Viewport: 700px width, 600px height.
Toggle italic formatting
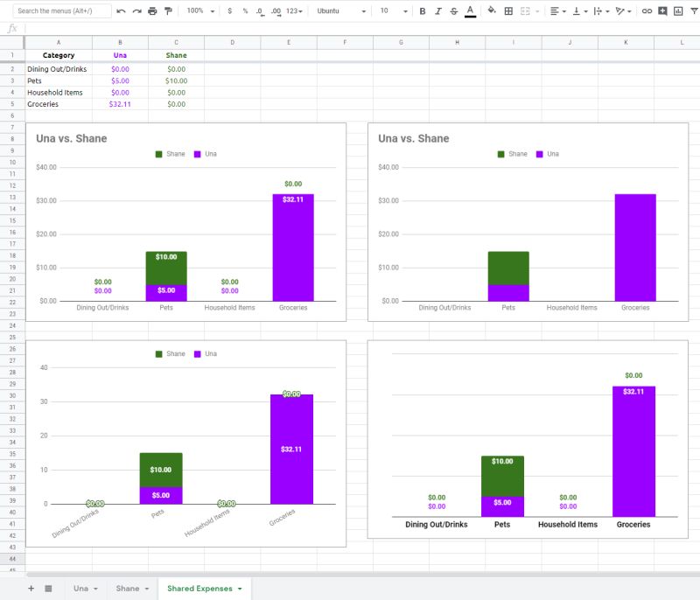(x=437, y=10)
